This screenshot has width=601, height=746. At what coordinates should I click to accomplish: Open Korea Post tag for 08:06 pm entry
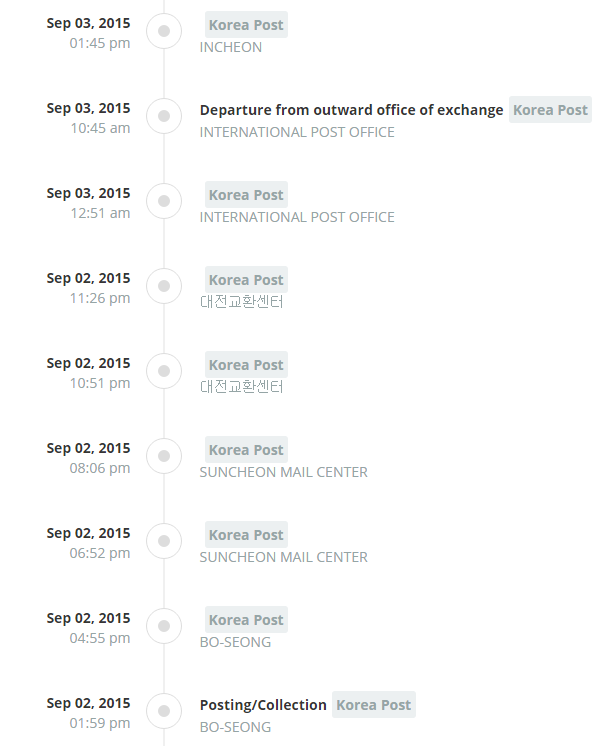(246, 450)
